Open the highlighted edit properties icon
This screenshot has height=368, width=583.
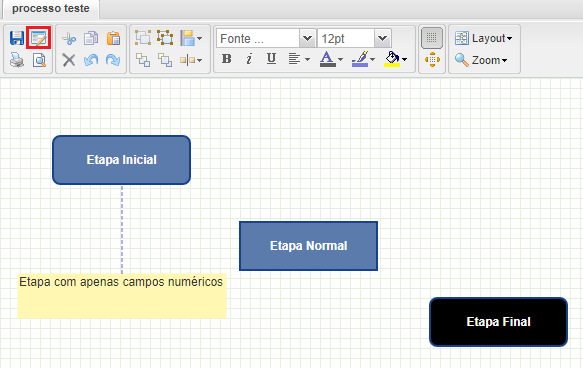coord(39,38)
